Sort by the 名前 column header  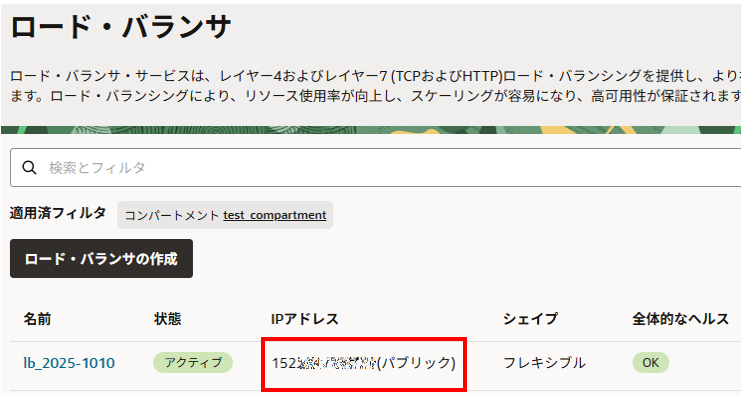37,319
